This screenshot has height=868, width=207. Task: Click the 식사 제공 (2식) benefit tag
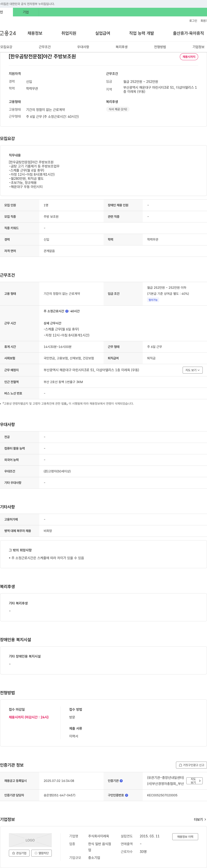pyautogui.click(x=118, y=109)
